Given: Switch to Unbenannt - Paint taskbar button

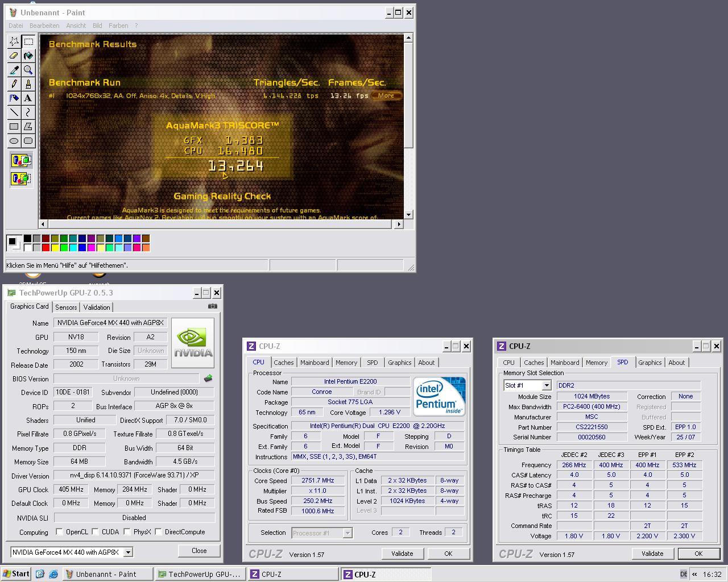Looking at the screenshot, I should point(107,574).
